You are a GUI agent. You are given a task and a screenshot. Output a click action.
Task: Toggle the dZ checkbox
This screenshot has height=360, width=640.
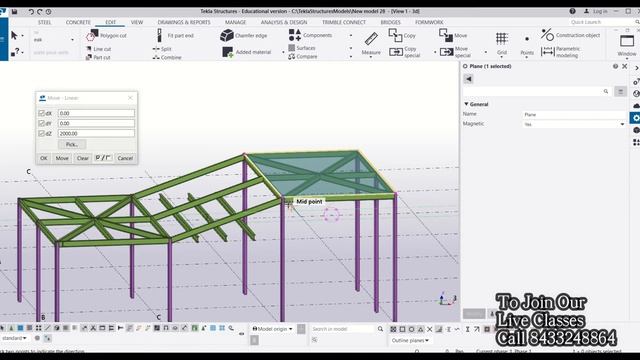(41, 133)
